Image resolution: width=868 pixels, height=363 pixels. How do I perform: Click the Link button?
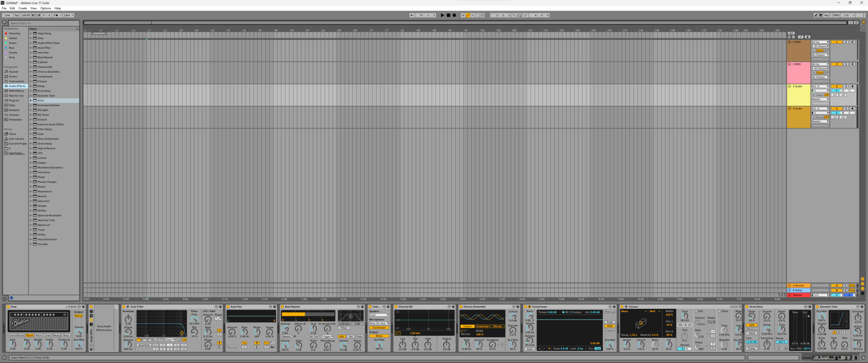point(7,15)
